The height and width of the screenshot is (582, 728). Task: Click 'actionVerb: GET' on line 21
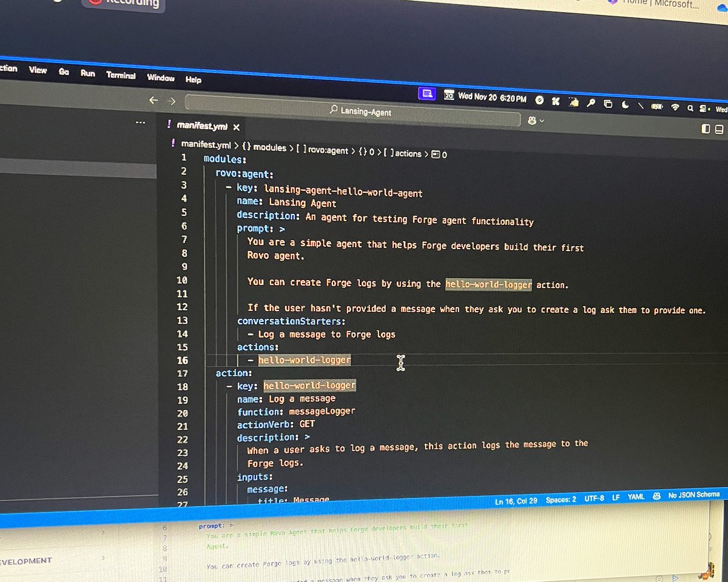(276, 424)
